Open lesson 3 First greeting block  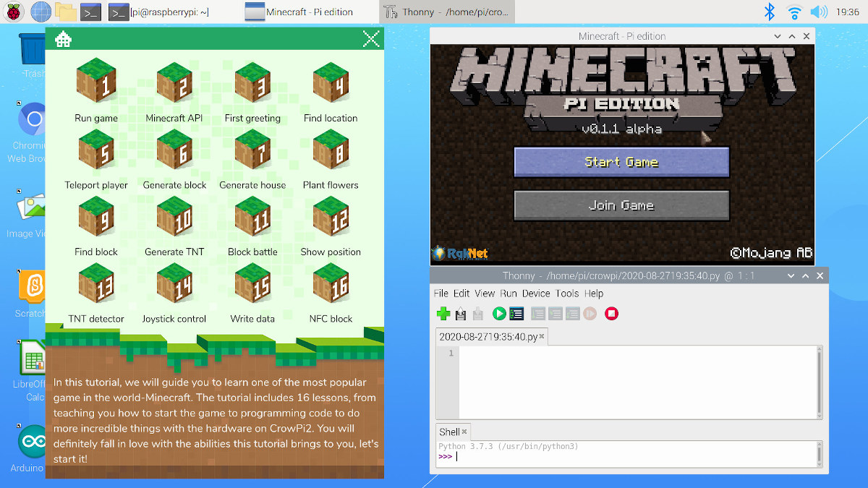point(252,83)
